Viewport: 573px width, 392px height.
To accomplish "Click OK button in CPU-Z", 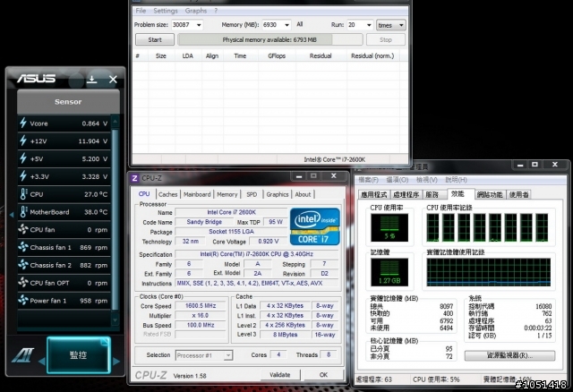I will coord(323,374).
